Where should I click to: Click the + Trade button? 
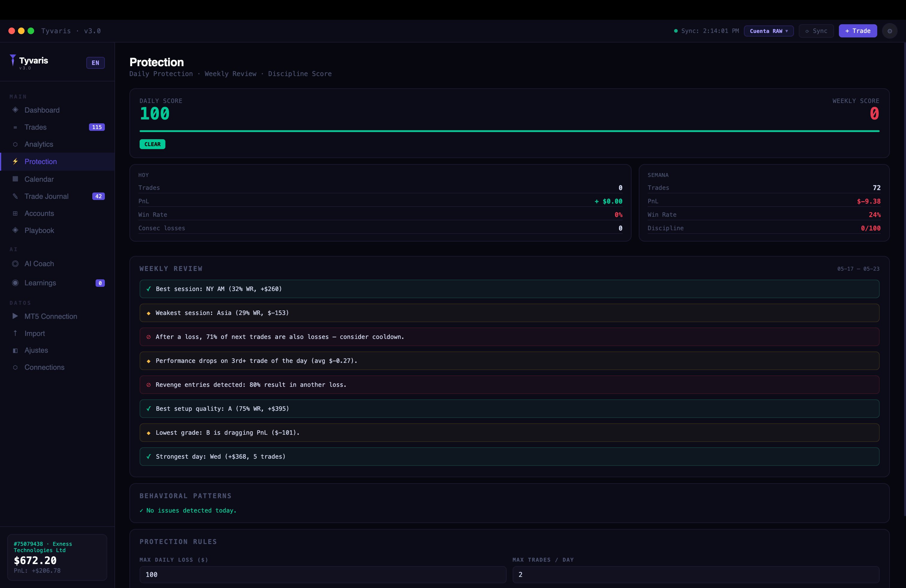pyautogui.click(x=858, y=31)
